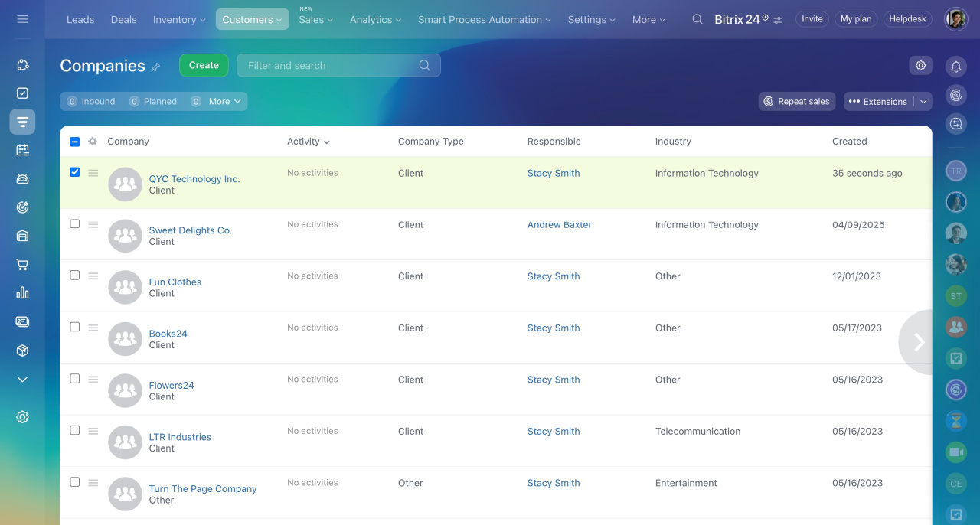Image resolution: width=980 pixels, height=525 pixels.
Task: Click the gear icon beside Extensions row
Action: (920, 65)
